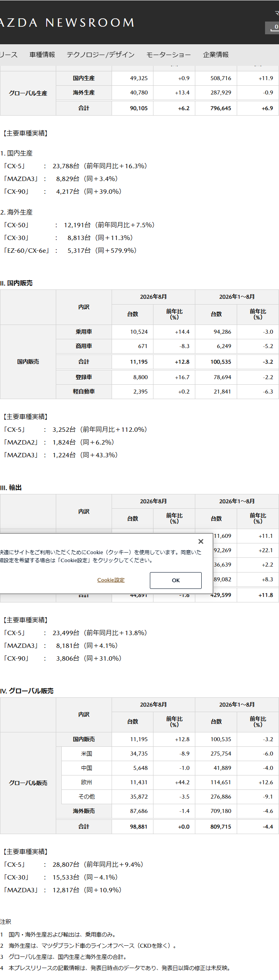This screenshot has height=980, width=279.
Task: Select the EZ-60/CX-6e line 5,317台
Action: 70,250
